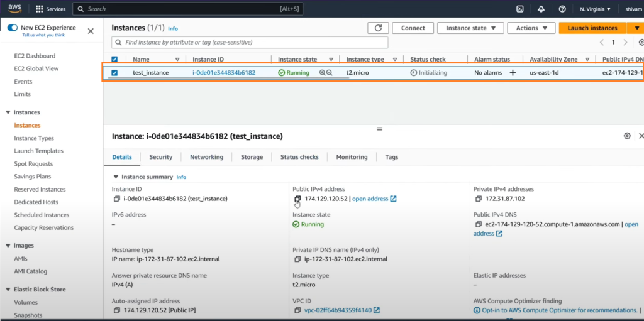
Task: Toggle select-all instances checkbox
Action: pos(114,60)
